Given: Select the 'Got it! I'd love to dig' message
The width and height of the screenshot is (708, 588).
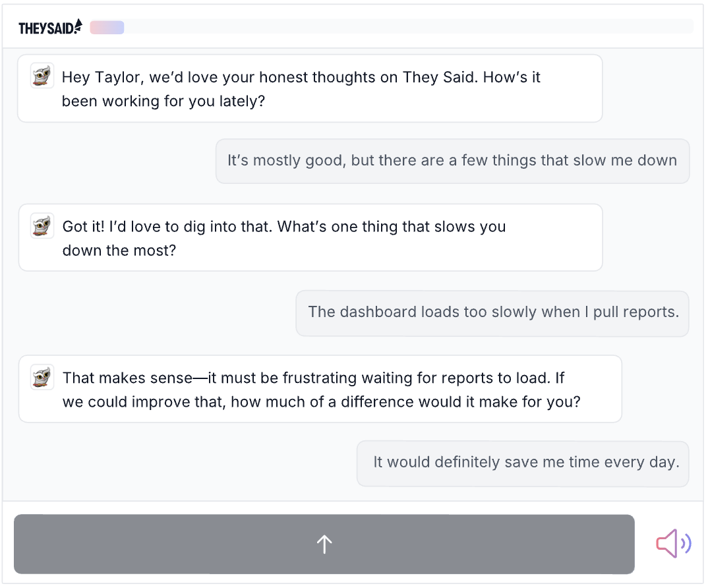Looking at the screenshot, I should (x=310, y=238).
